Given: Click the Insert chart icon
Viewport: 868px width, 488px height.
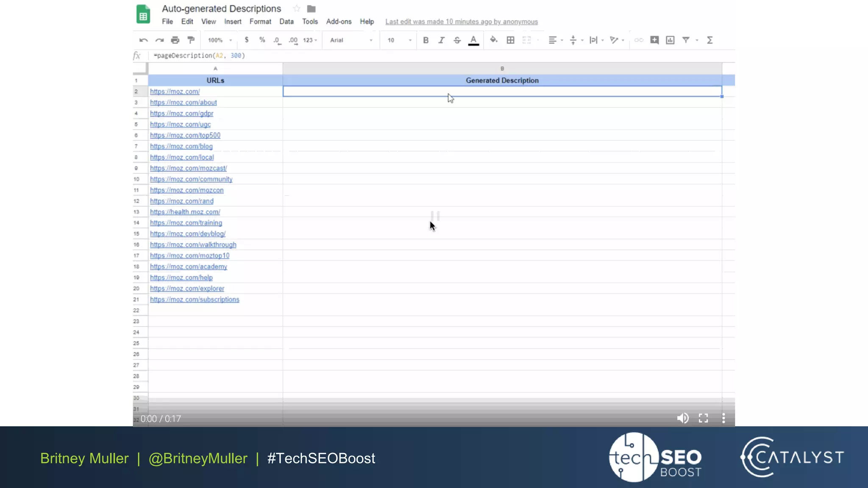Looking at the screenshot, I should point(670,40).
